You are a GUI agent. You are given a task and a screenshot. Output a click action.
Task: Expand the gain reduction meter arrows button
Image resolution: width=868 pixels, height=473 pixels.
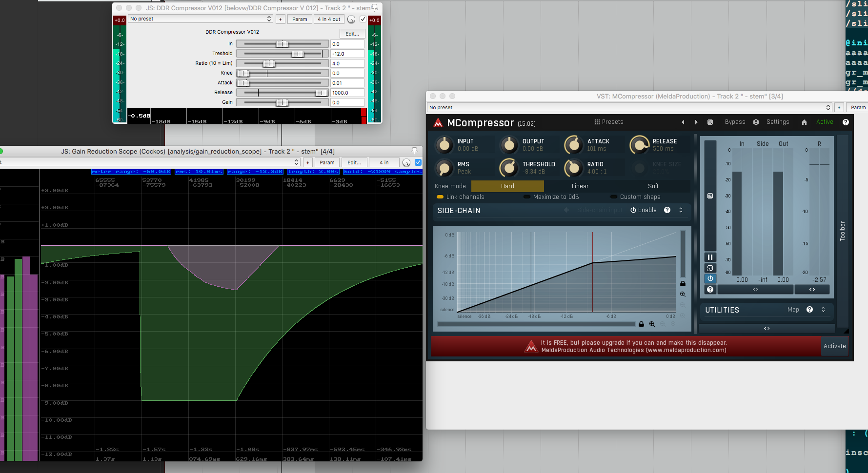coord(812,290)
